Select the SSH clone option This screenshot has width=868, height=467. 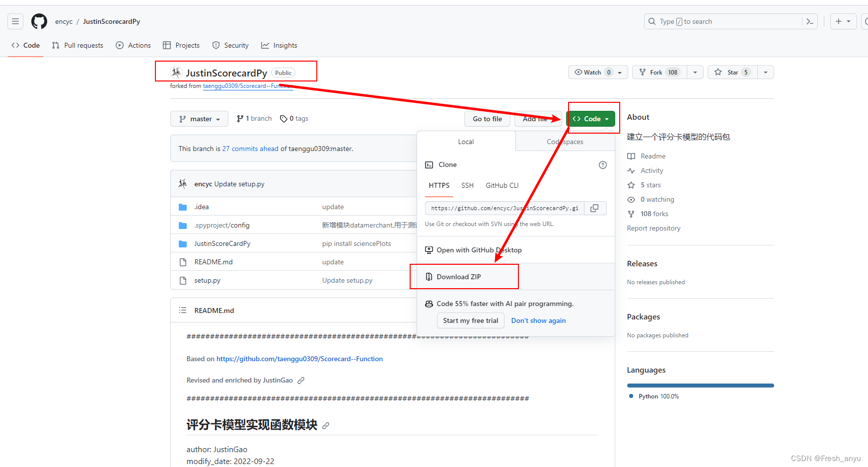click(x=467, y=185)
